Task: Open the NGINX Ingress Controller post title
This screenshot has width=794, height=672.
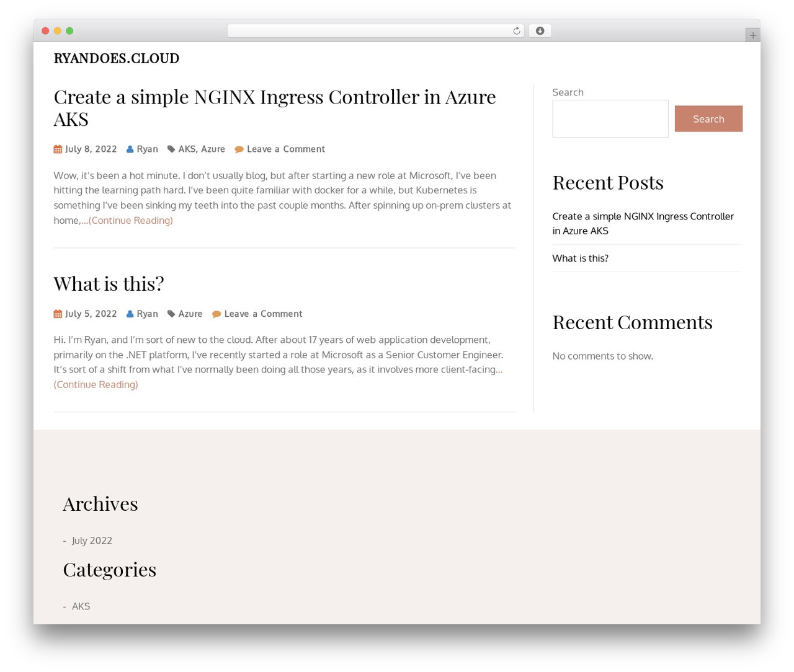Action: (275, 107)
